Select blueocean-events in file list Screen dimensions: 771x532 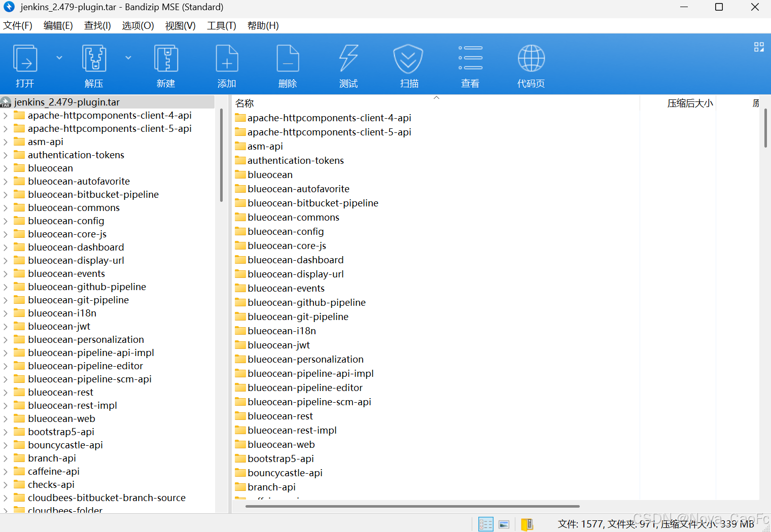tap(286, 288)
